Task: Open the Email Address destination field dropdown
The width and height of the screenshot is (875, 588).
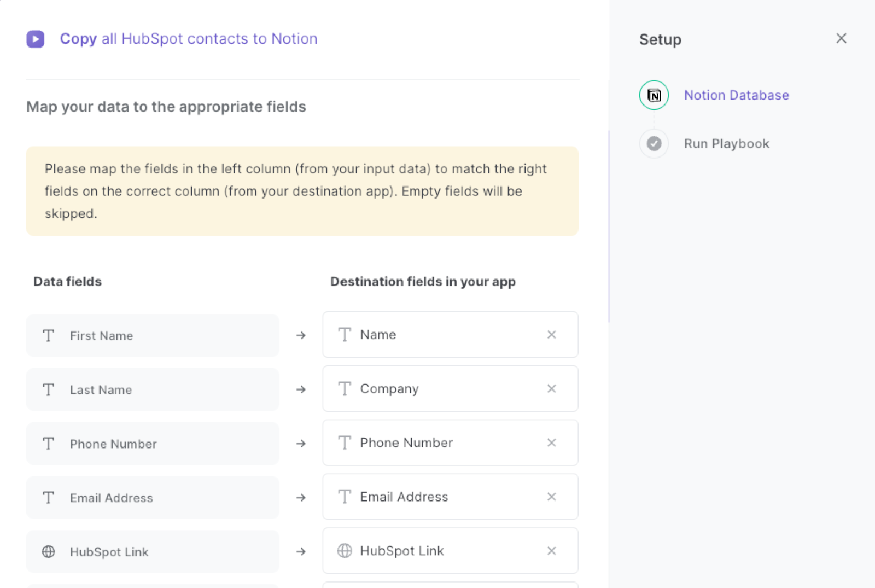Action: (450, 497)
